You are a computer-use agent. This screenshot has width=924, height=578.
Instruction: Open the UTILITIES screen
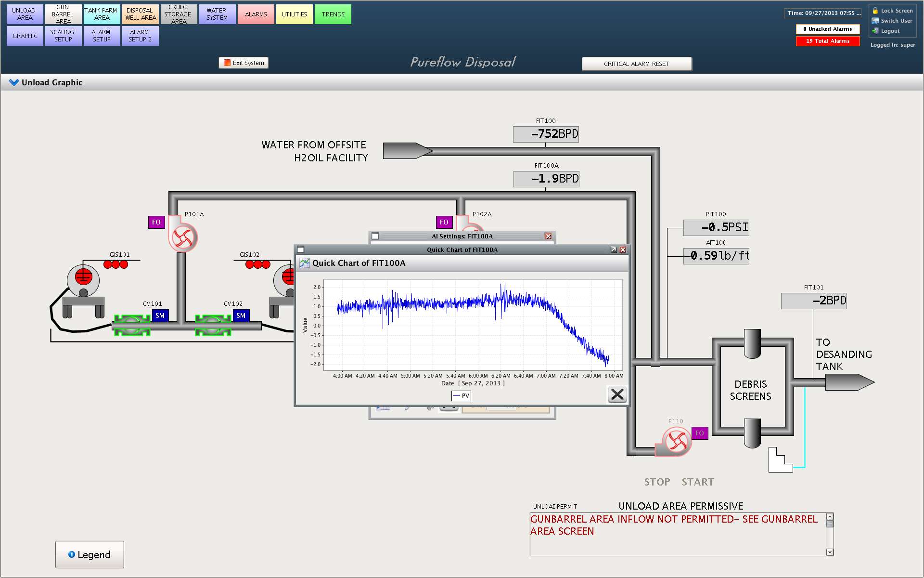pyautogui.click(x=295, y=14)
